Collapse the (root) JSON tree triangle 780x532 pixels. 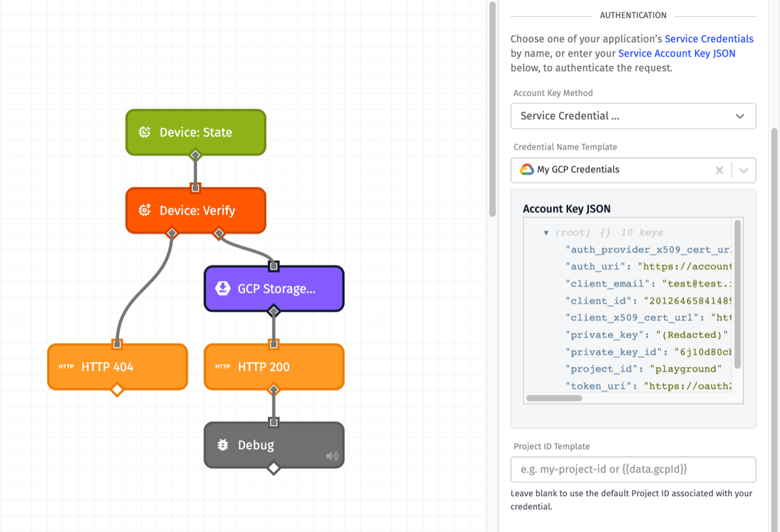547,233
